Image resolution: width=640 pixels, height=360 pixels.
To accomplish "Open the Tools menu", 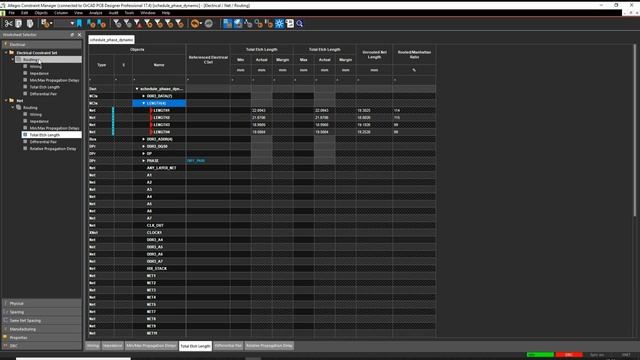I will pyautogui.click(x=129, y=13).
